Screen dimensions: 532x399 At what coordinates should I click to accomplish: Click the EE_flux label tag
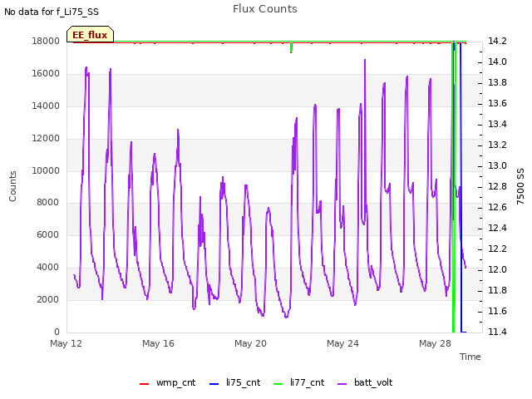90,35
